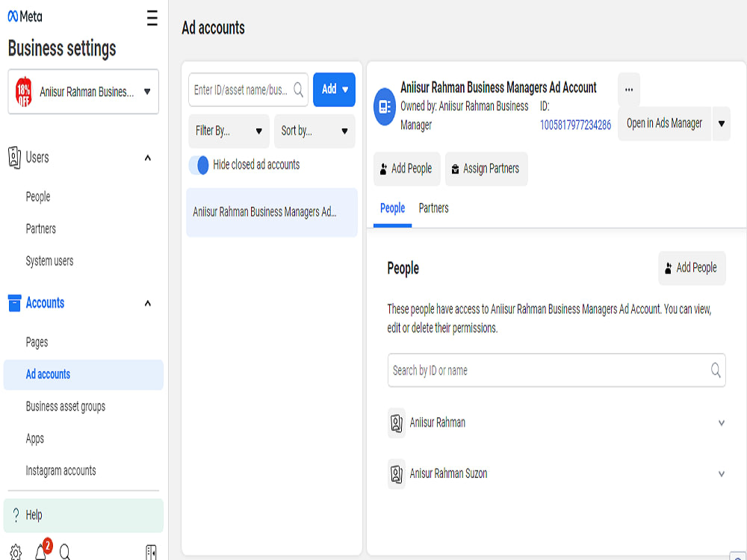The width and height of the screenshot is (747, 560).
Task: Open the Sort by dropdown
Action: pos(314,131)
